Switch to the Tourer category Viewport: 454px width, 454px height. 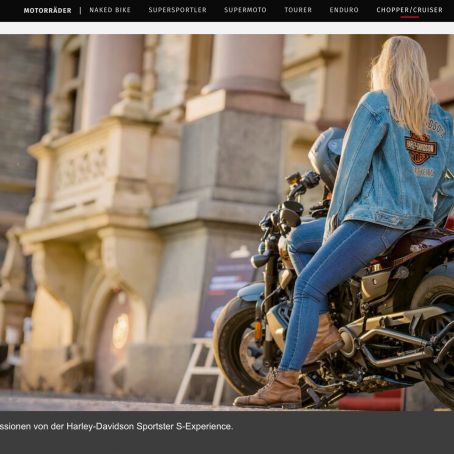pyautogui.click(x=298, y=10)
